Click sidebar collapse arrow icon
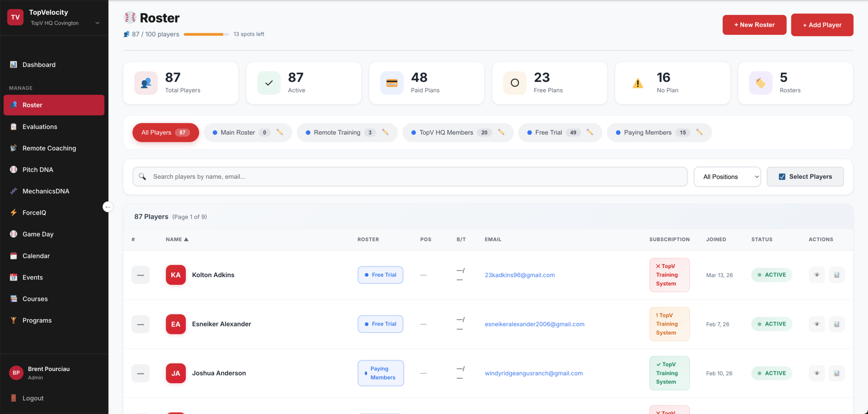 [x=108, y=207]
